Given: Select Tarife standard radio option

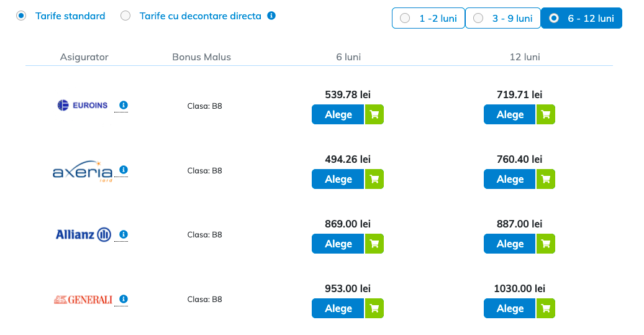Looking at the screenshot, I should 22,16.
